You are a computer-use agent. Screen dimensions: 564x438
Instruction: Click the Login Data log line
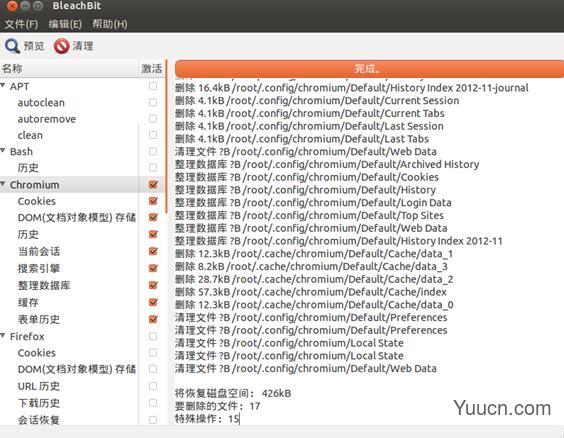(x=313, y=202)
